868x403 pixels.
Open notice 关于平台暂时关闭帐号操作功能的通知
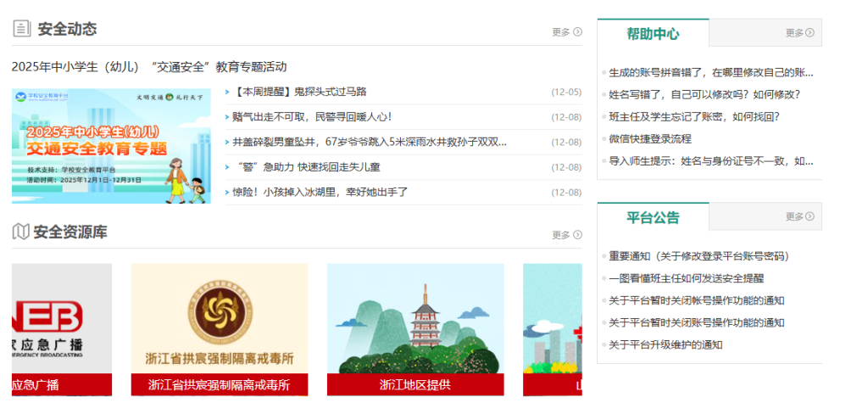(x=697, y=300)
